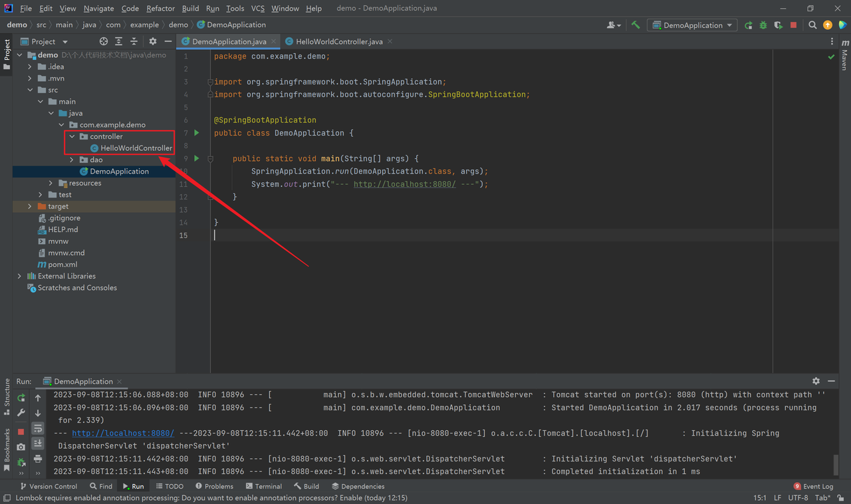Toggle the Bookmarks tool window
The image size is (851, 504).
coord(7,450)
